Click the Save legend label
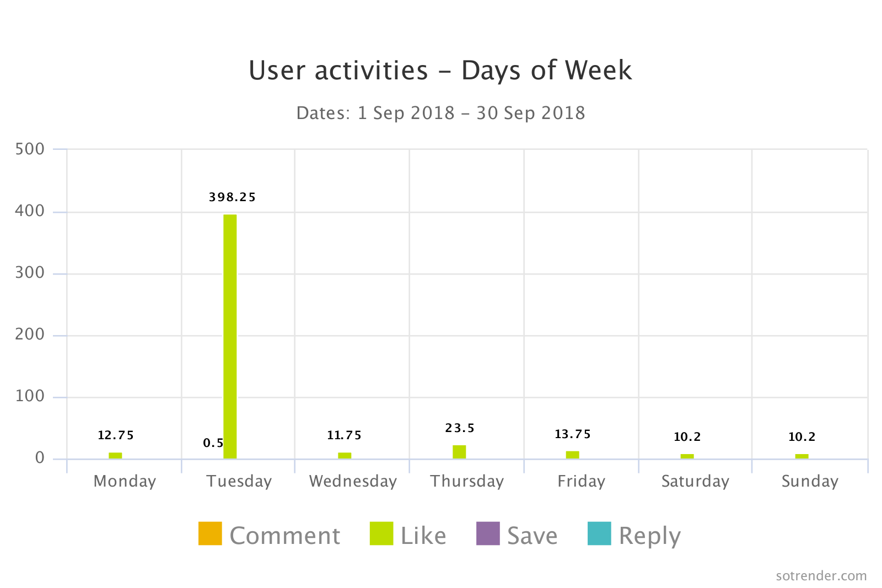This screenshot has height=588, width=882. (x=532, y=536)
